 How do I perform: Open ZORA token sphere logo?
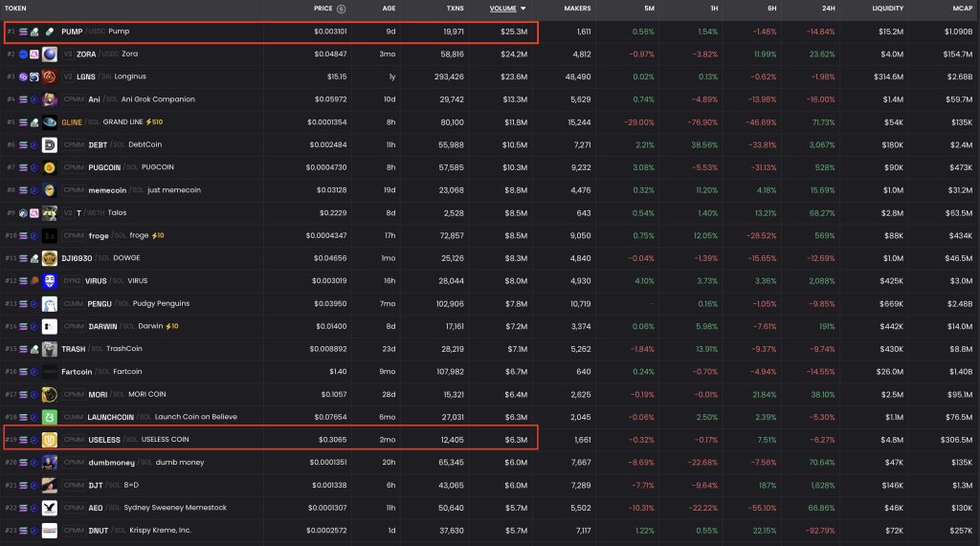point(50,55)
